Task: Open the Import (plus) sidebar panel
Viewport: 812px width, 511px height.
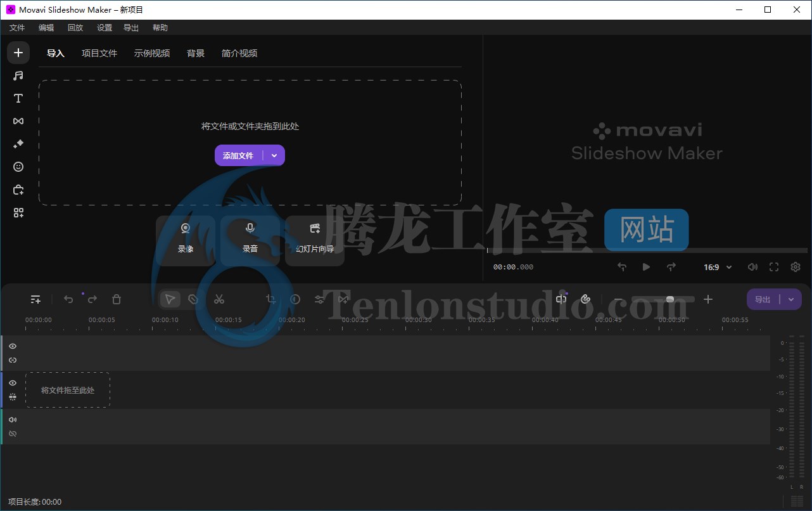Action: (x=18, y=53)
